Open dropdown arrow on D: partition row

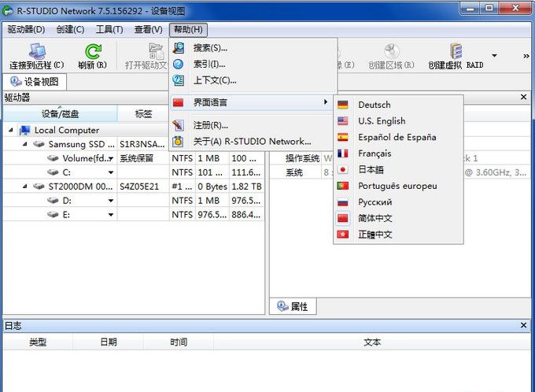pos(111,201)
